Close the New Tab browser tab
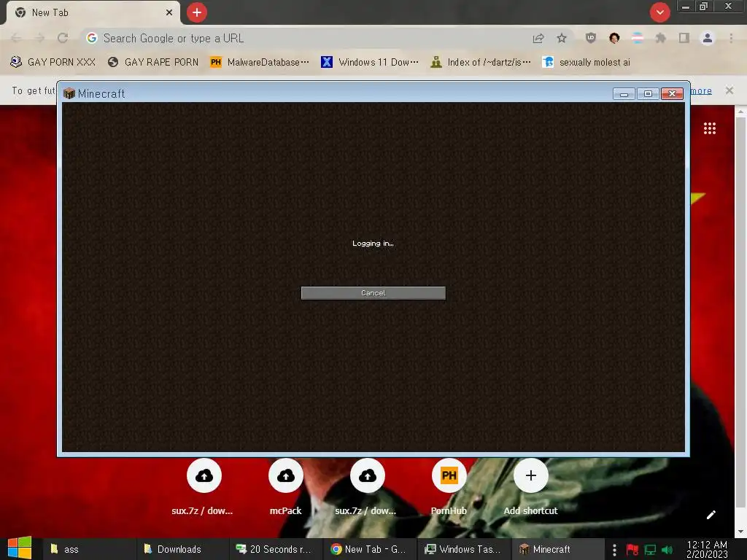The image size is (747, 560). [x=169, y=12]
